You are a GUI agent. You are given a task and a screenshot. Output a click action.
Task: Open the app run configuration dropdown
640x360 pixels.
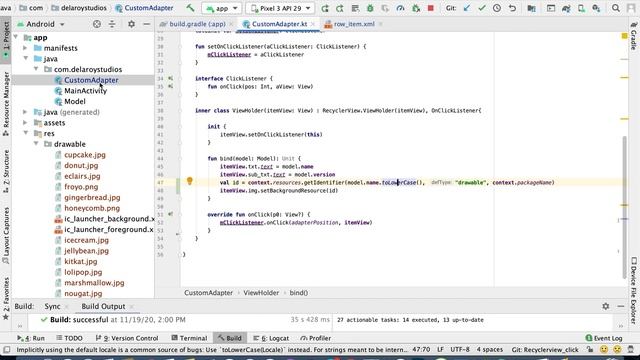coord(222,8)
